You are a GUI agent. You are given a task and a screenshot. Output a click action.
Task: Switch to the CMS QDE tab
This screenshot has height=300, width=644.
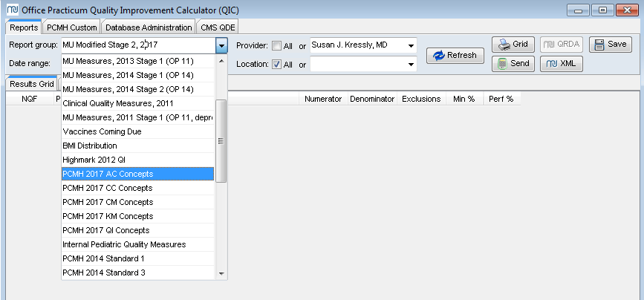(x=218, y=27)
